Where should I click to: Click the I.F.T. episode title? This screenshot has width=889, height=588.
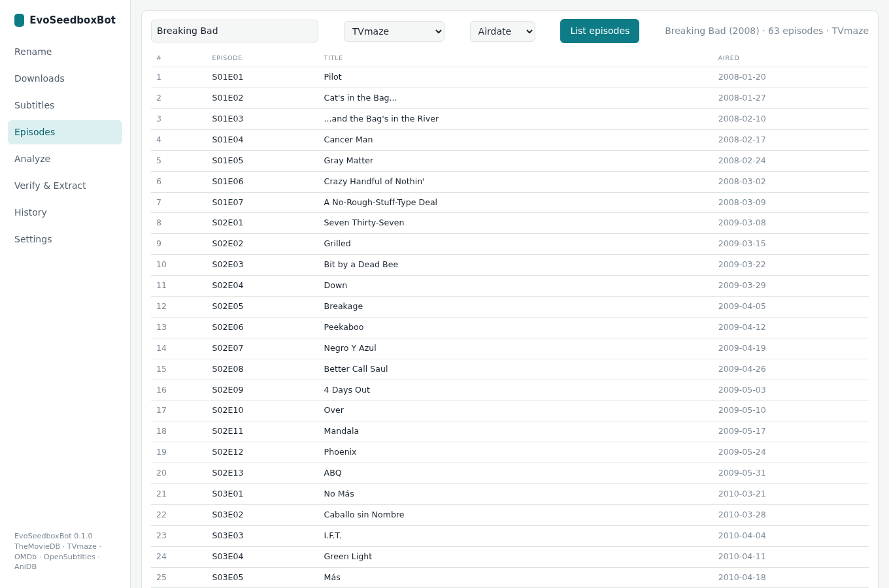pos(333,536)
